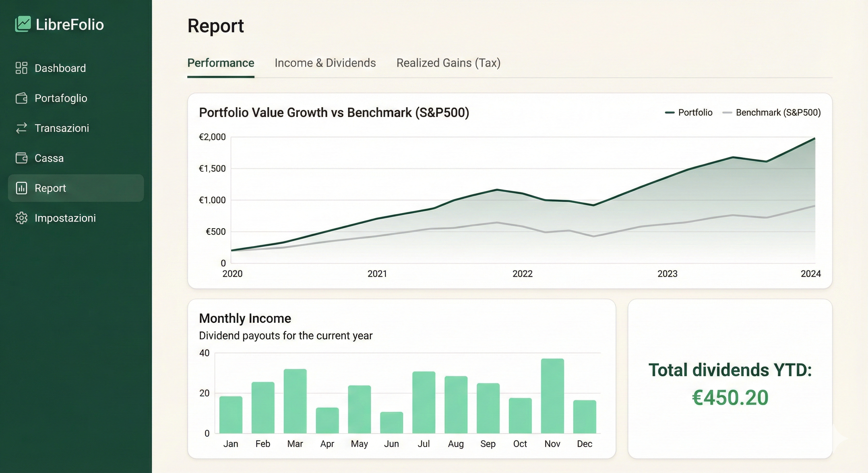Viewport: 868px width, 473px height.
Task: Open the Realized Gains (Tax) tab
Action: [448, 63]
